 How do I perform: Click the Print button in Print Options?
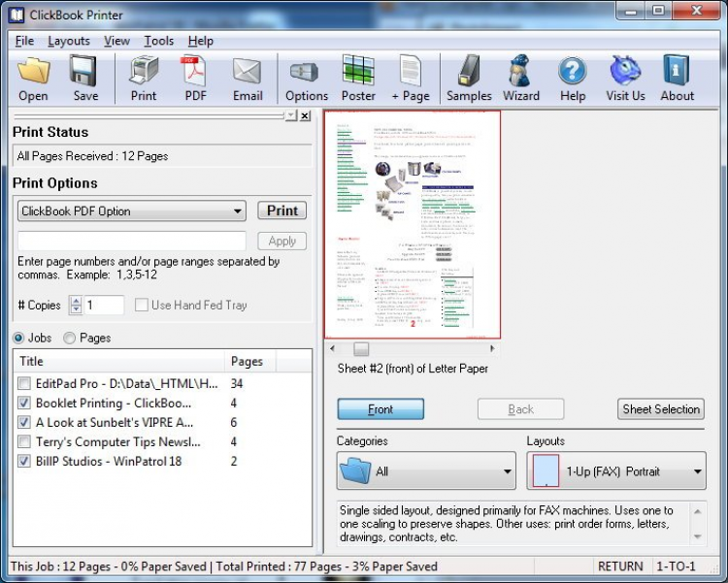(281, 211)
